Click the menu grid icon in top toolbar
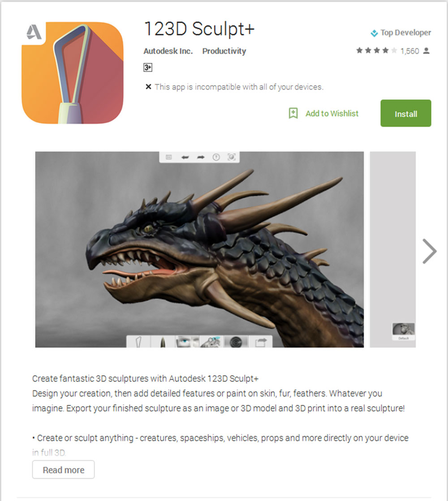 pos(169,157)
